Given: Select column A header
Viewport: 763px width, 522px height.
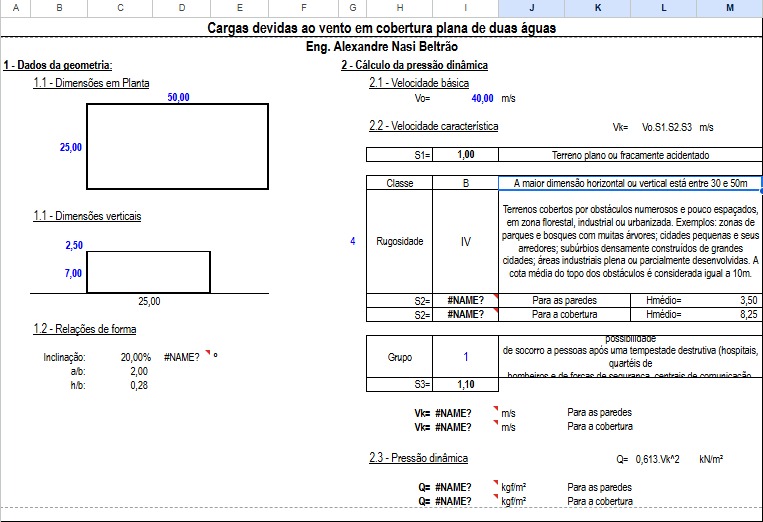Looking at the screenshot, I should pyautogui.click(x=16, y=8).
